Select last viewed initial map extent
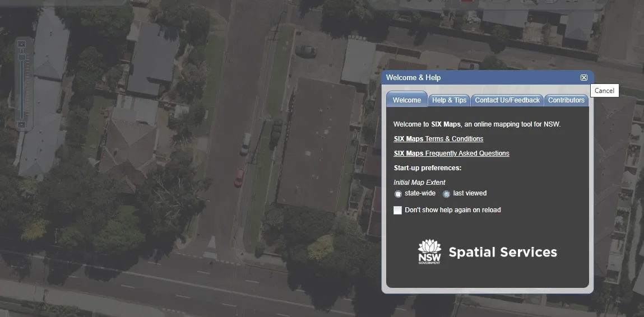Image resolution: width=644 pixels, height=317 pixels. (447, 194)
